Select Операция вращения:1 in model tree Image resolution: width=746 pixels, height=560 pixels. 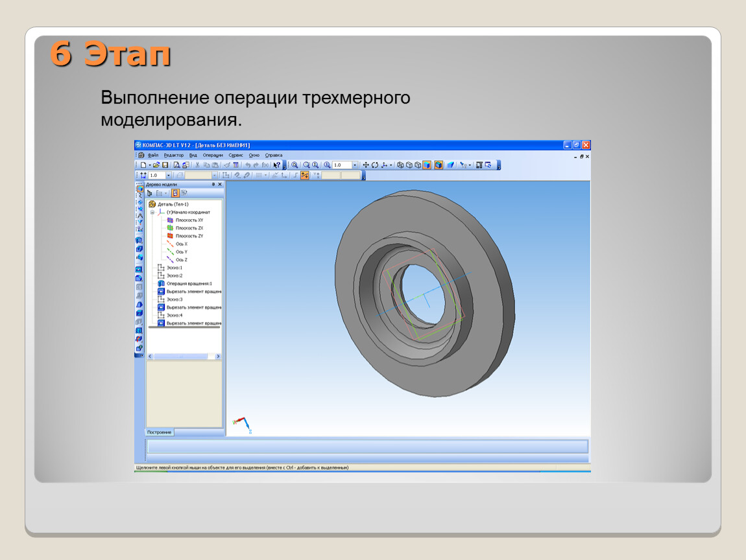(x=189, y=283)
